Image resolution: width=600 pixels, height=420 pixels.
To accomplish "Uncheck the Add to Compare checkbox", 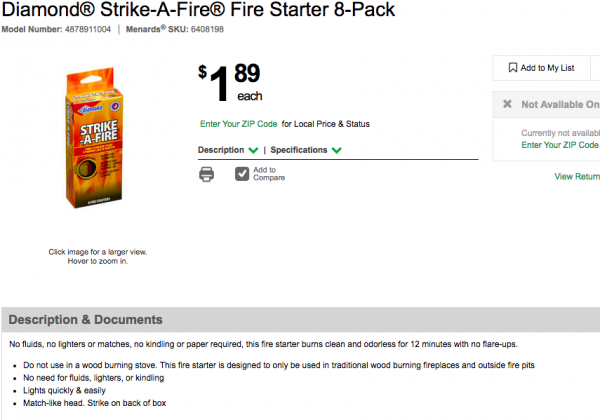I will [242, 174].
